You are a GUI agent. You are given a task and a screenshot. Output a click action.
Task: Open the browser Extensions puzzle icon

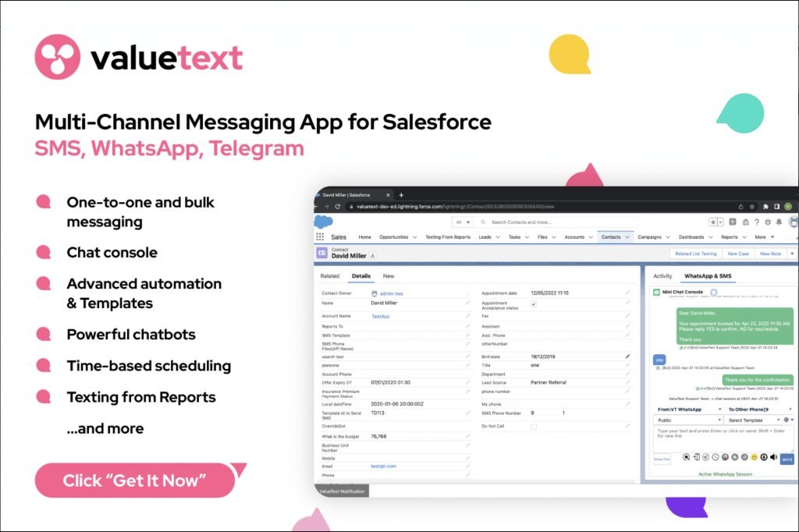(765, 207)
